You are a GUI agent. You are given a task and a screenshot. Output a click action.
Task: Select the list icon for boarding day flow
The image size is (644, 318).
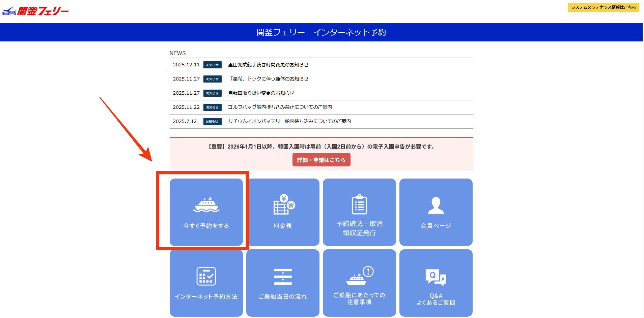[x=283, y=275]
